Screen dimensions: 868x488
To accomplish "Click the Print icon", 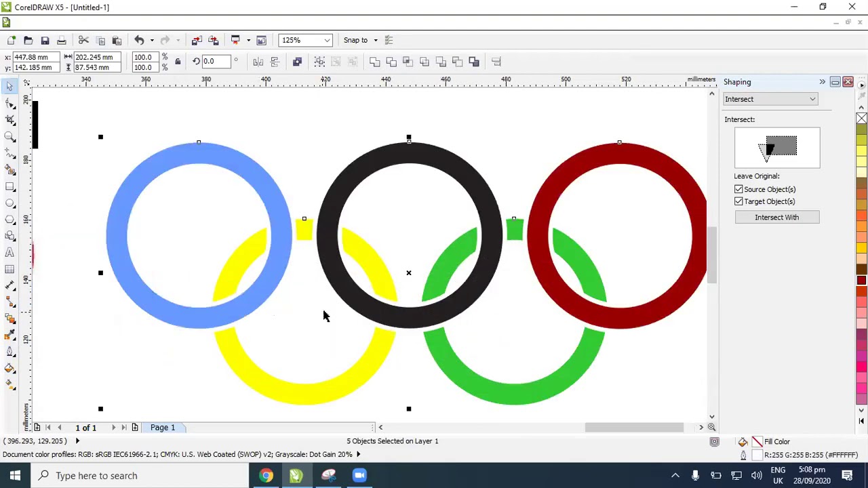I will pyautogui.click(x=61, y=40).
